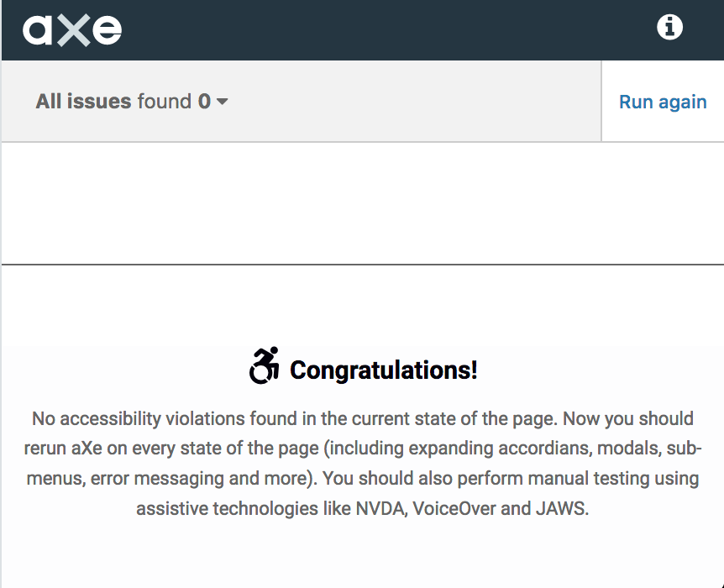Viewport: 724px width, 588px height.
Task: Click the wheelchair accessibility icon
Action: (264, 365)
